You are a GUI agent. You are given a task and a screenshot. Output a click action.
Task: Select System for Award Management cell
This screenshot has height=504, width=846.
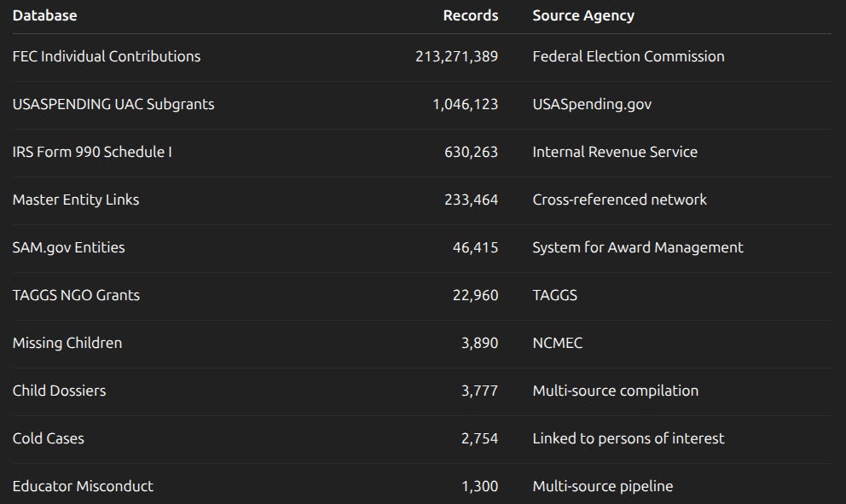pos(638,247)
